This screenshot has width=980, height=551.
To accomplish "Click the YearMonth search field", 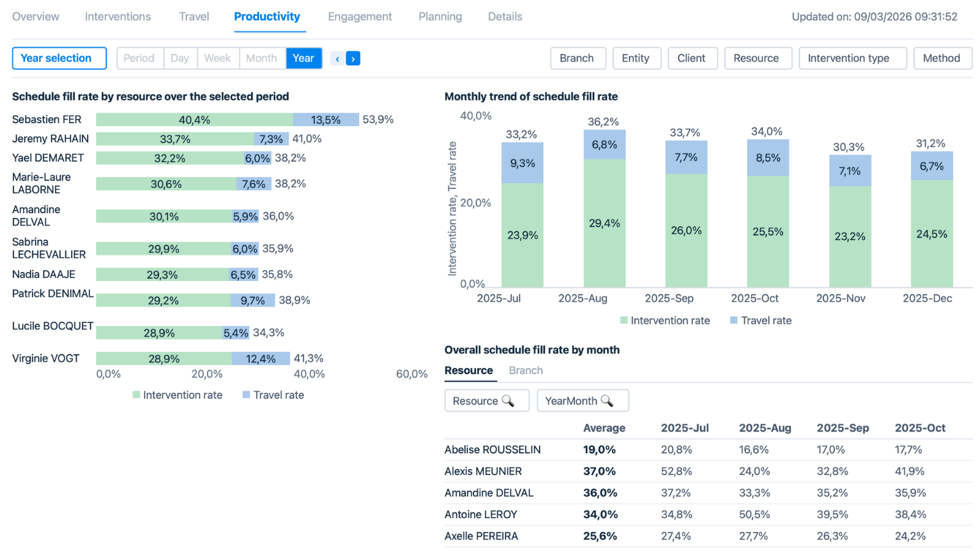I will point(582,400).
